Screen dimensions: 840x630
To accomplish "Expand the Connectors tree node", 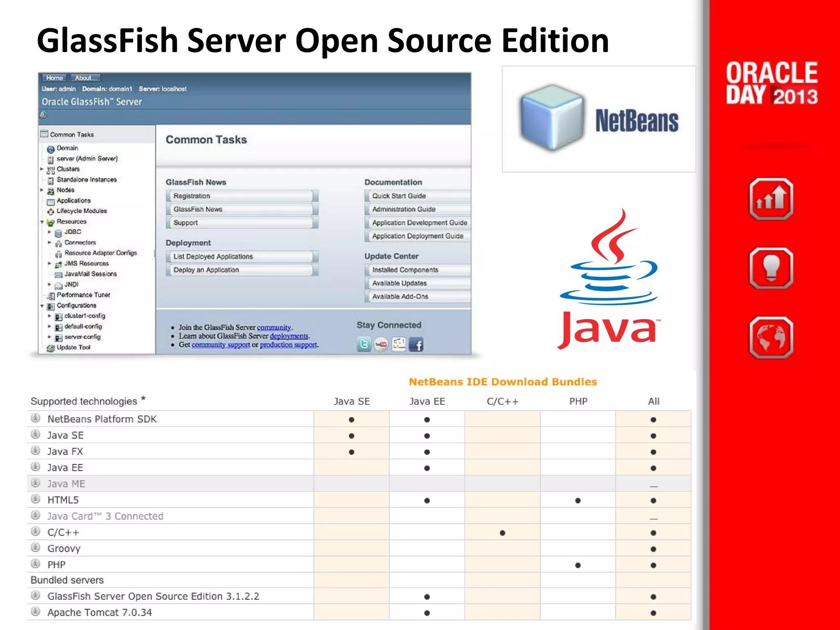I will pyautogui.click(x=50, y=242).
